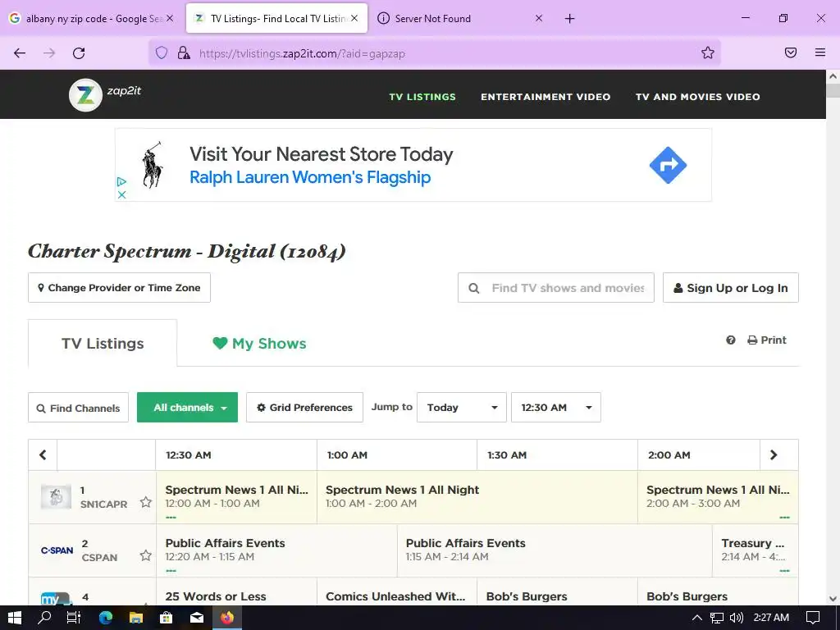
Task: Show hidden system tray icons
Action: click(x=697, y=618)
